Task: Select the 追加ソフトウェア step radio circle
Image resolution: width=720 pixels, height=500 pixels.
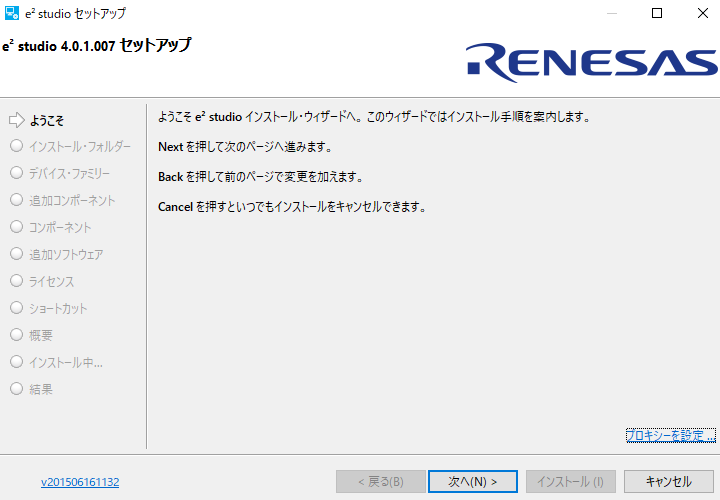Action: click(17, 254)
